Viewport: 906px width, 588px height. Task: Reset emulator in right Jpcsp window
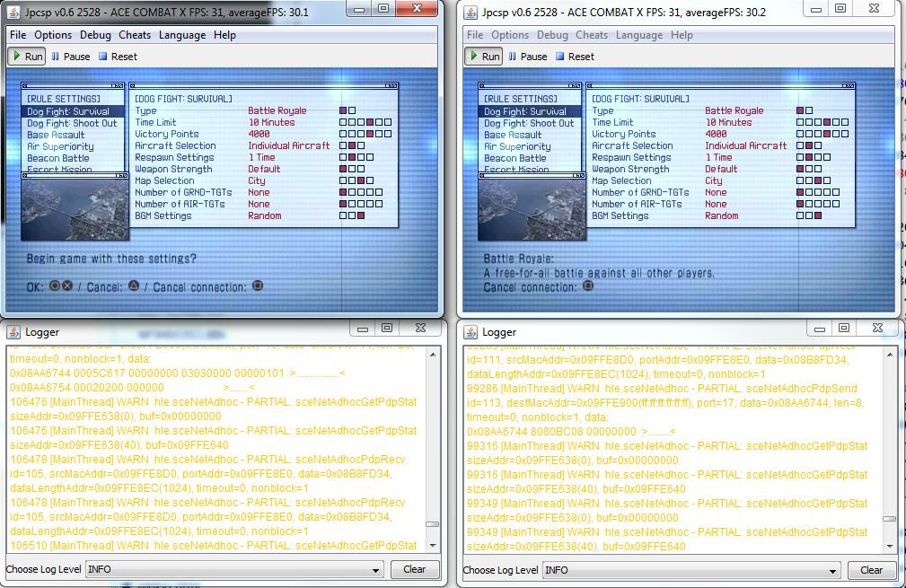pos(575,56)
